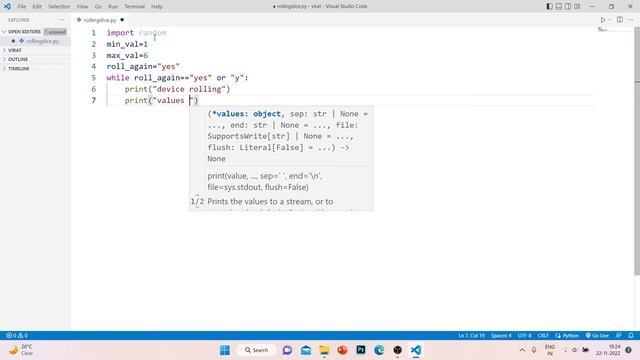Toggle the primary side bar layout icon
Image resolution: width=640 pixels, height=360 pixels.
549,7
